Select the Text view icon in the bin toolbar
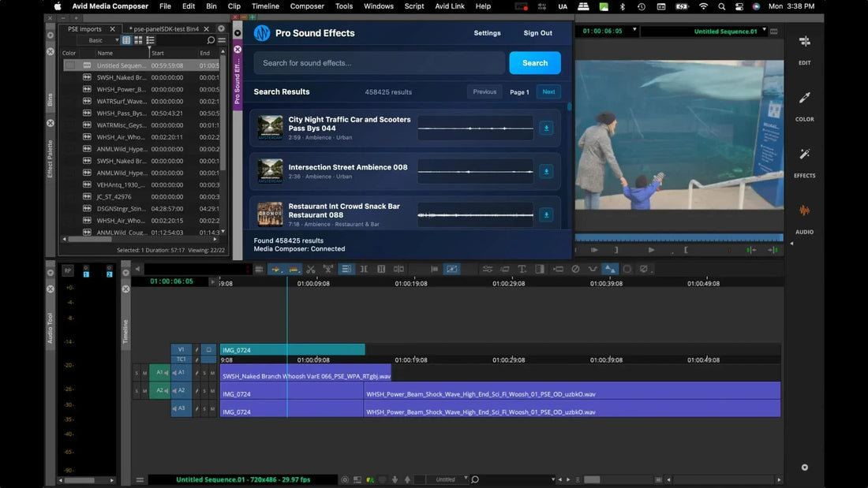This screenshot has height=488, width=868. pos(125,40)
